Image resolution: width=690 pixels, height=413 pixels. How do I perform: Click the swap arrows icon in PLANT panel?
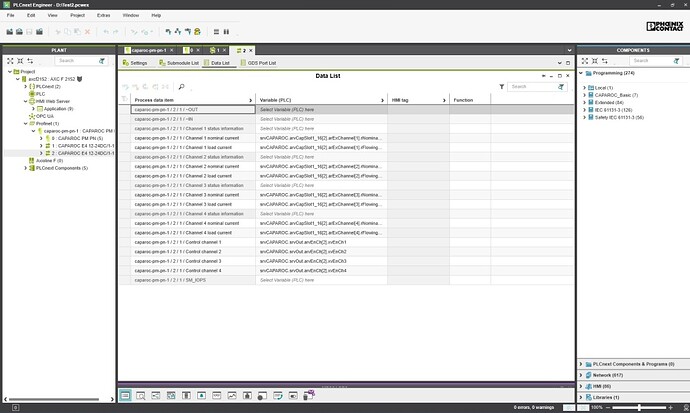pyautogui.click(x=30, y=61)
